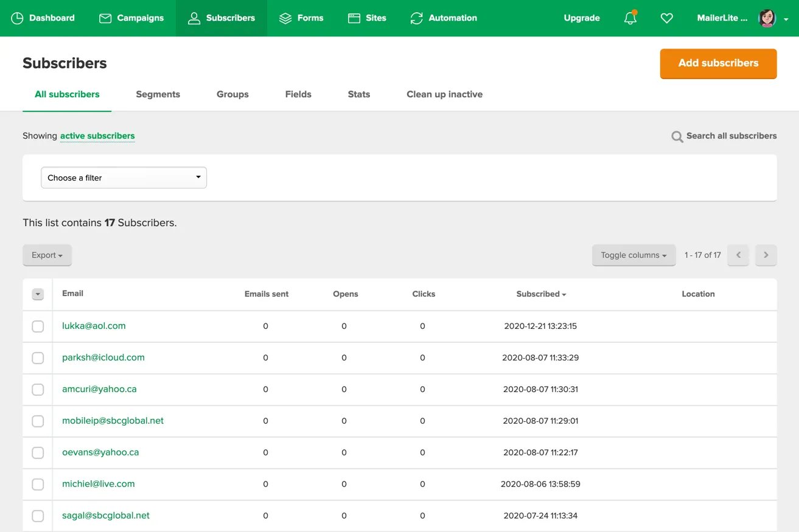
Task: Open subscriber michiel@live.com
Action: 99,484
